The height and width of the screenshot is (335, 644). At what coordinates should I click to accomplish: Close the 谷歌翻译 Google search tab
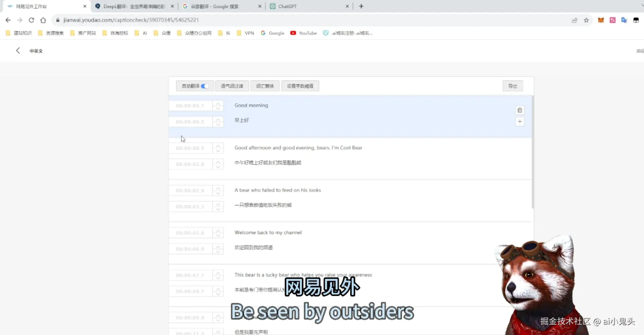click(260, 6)
